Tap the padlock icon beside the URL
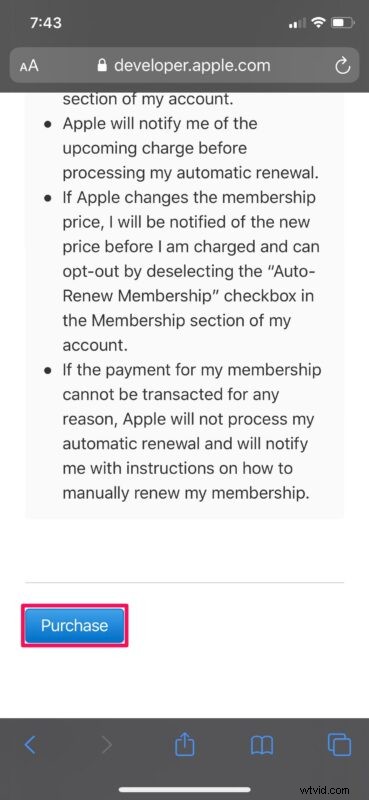 coord(102,66)
